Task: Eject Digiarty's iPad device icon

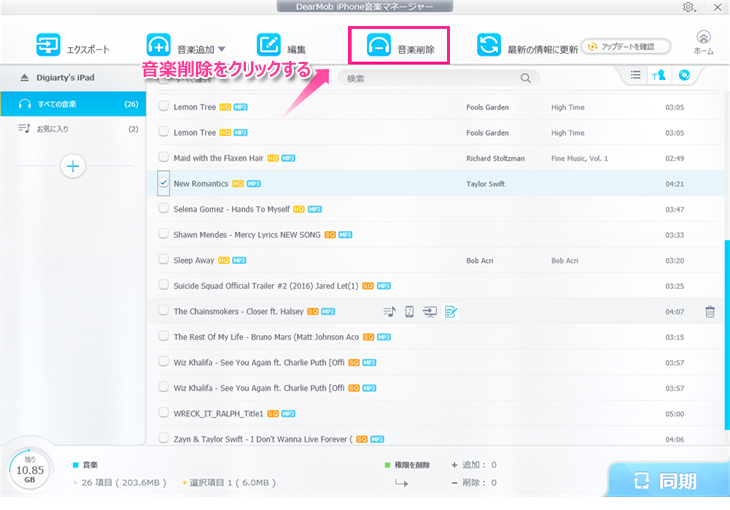Action: [x=25, y=78]
